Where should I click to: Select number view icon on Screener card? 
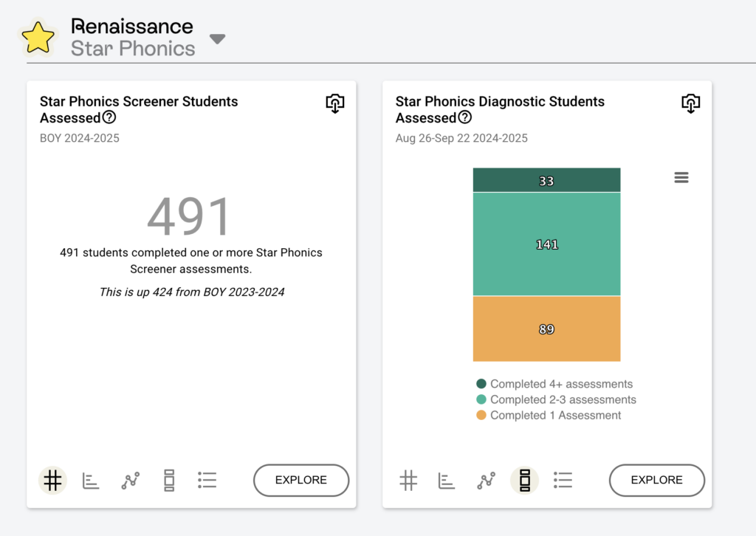tap(52, 480)
